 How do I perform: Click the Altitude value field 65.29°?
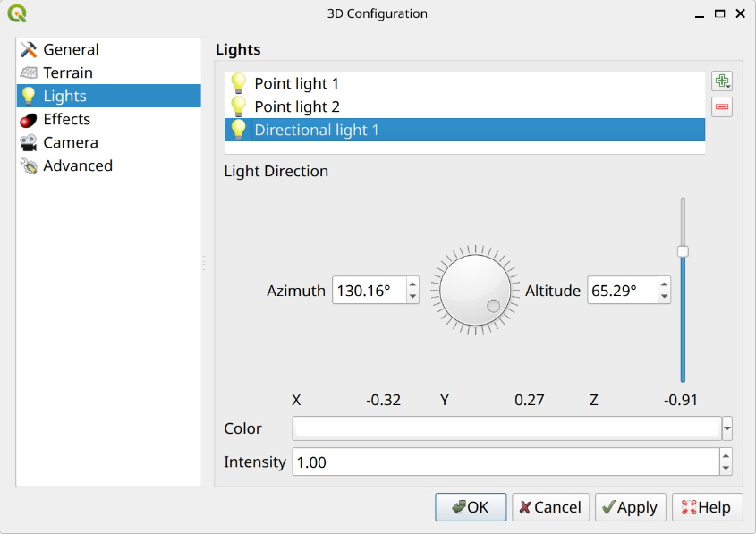tap(623, 290)
